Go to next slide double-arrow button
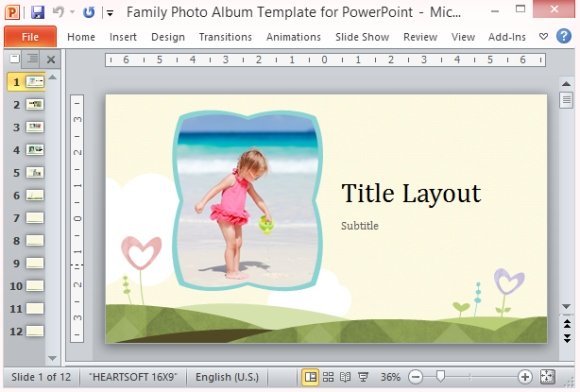This screenshot has height=392, width=580. 567,338
